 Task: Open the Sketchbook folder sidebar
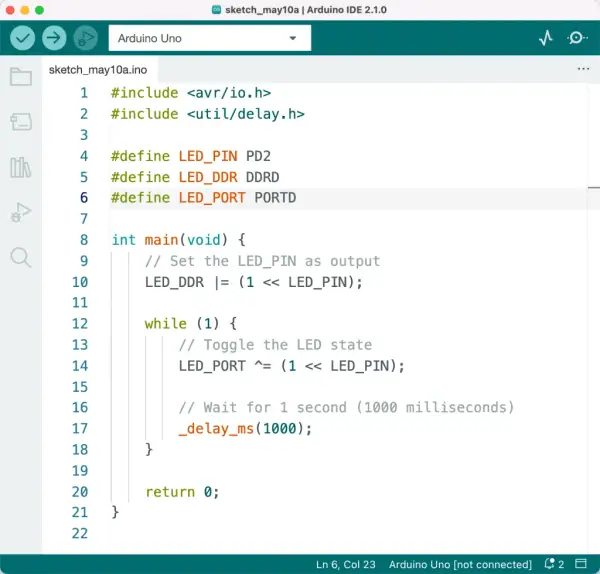click(21, 77)
